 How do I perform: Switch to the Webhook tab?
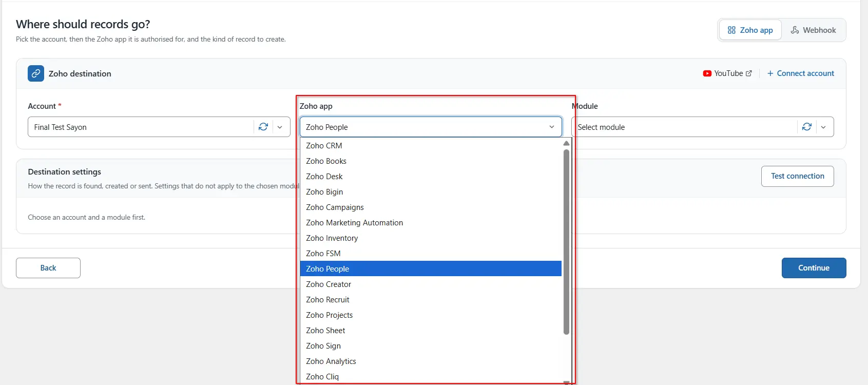(813, 30)
